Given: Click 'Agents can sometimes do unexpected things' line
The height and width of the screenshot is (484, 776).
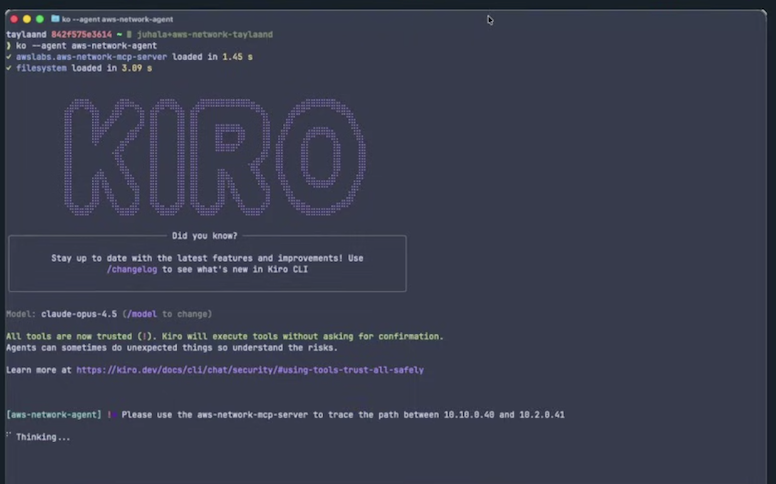Looking at the screenshot, I should click(172, 347).
